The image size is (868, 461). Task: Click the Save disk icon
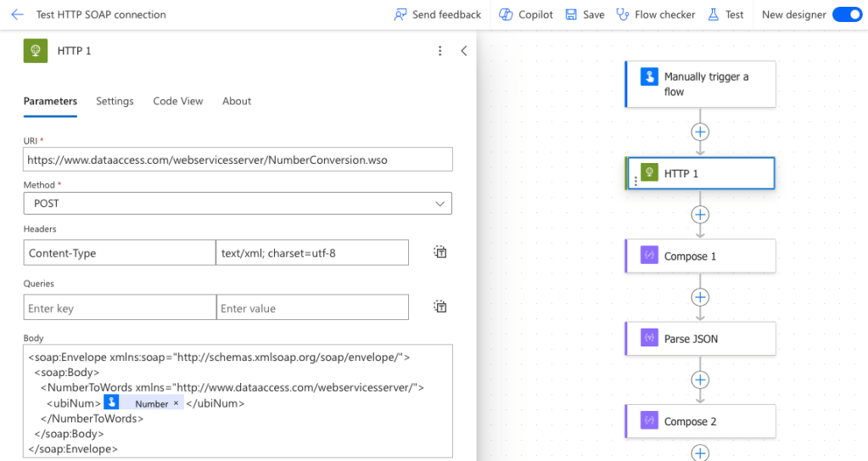click(x=572, y=14)
